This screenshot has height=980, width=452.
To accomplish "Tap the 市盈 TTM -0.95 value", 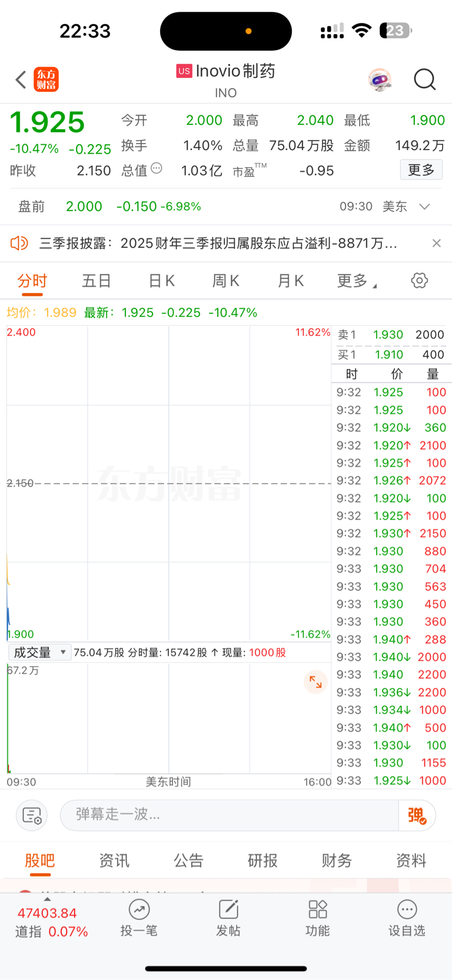I will click(x=317, y=171).
